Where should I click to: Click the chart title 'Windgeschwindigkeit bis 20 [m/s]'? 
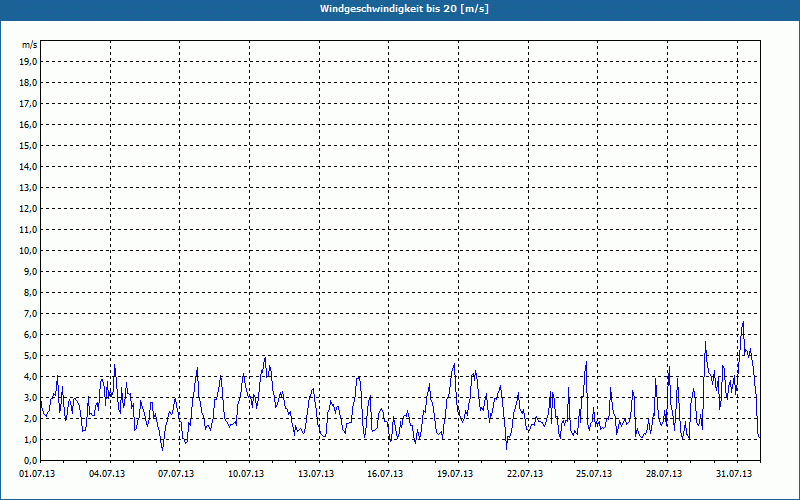pyautogui.click(x=404, y=9)
